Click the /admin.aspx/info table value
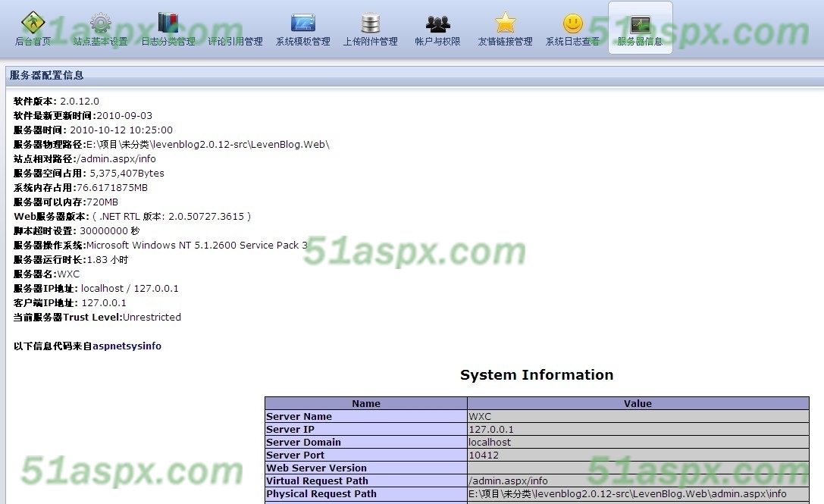 coord(638,481)
